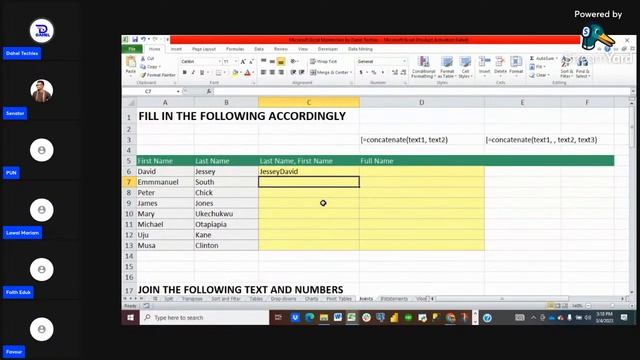Click the Fill button in Editing
640x360 pixels.
pyautogui.click(x=537, y=67)
